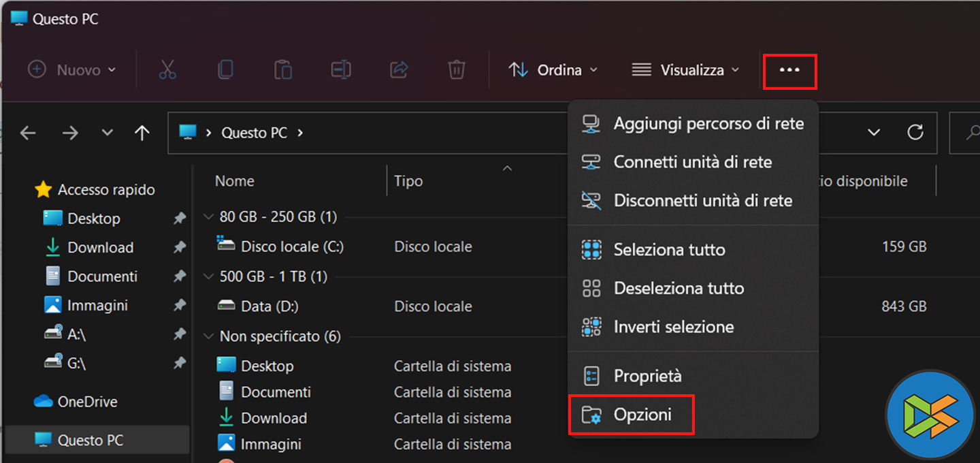Click the Delete trash bin icon
980x463 pixels.
[x=456, y=69]
